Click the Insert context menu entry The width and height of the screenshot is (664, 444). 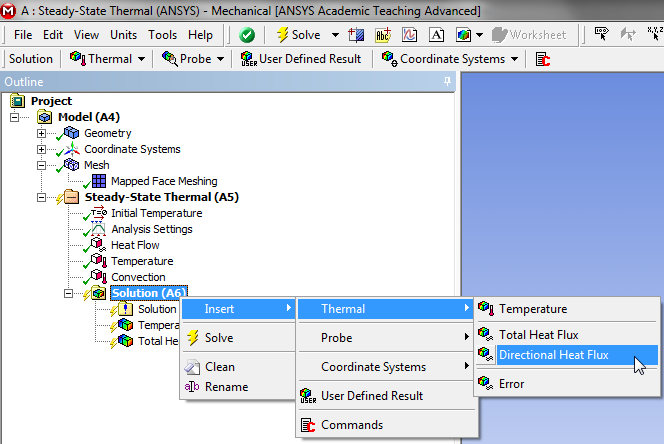(x=238, y=309)
